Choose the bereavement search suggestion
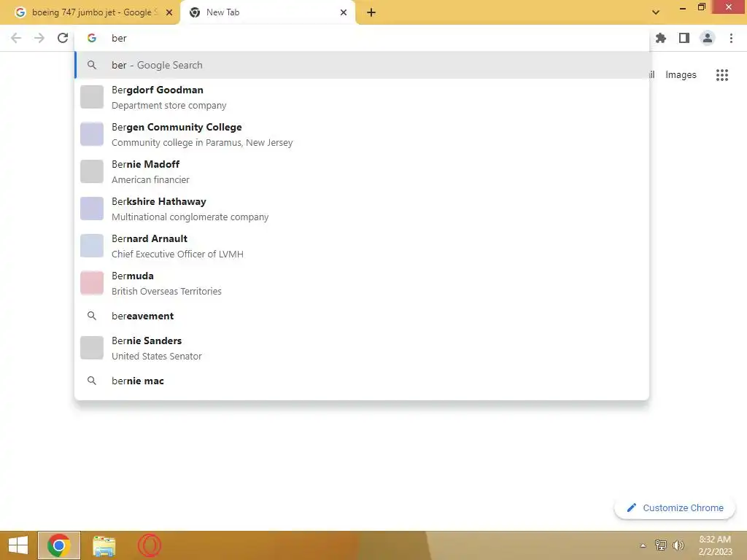The image size is (747, 560). click(362, 316)
